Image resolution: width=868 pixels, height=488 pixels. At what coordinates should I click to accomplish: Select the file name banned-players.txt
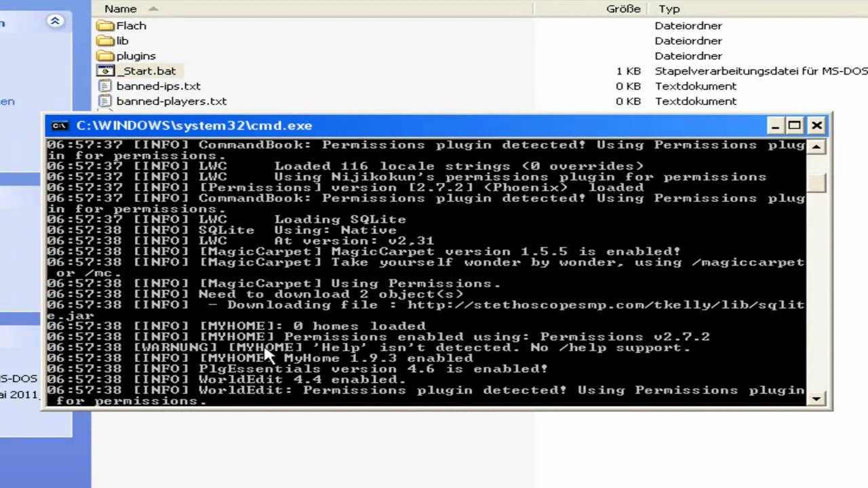171,101
